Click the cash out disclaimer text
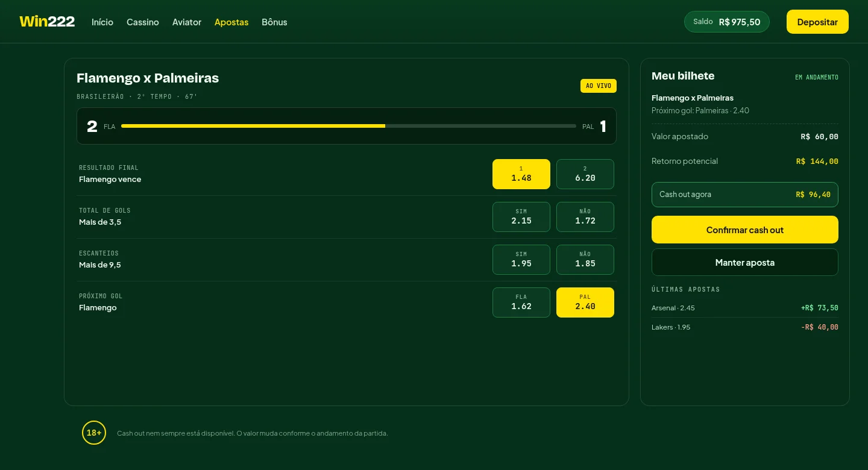Viewport: 868px width, 470px height. tap(253, 433)
